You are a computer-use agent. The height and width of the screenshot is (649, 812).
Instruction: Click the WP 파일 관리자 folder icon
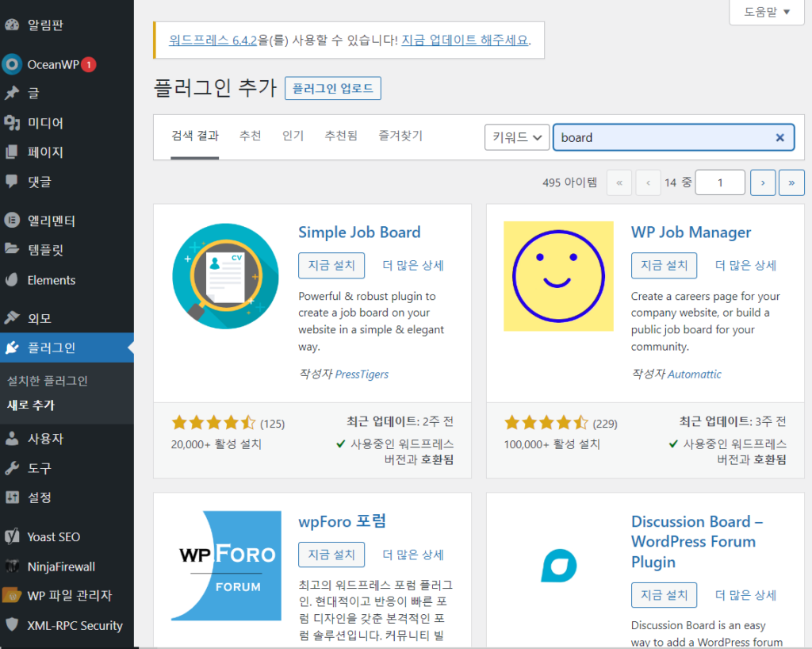(12, 596)
